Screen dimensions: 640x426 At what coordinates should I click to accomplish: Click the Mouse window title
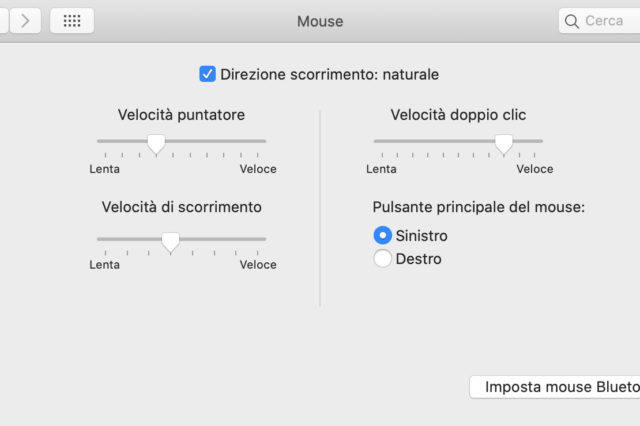click(320, 21)
